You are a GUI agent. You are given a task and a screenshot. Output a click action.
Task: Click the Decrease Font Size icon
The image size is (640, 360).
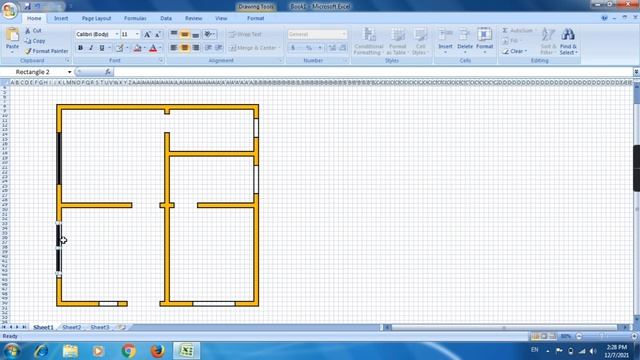(x=158, y=34)
